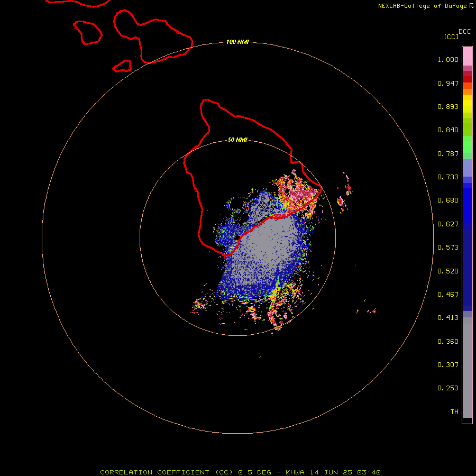Screen dimensions: 476x476
Task: Click the small Kahoolawe island outline
Action: [x=122, y=66]
